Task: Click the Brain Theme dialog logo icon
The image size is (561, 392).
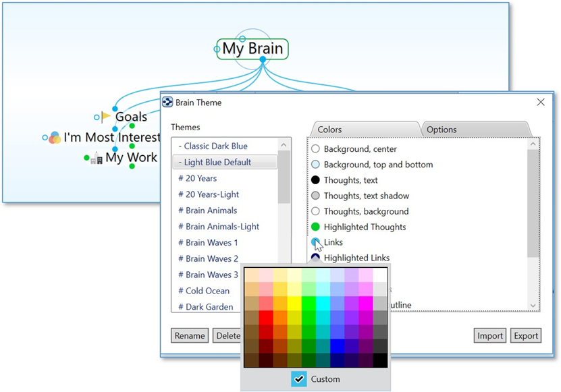Action: [x=167, y=103]
